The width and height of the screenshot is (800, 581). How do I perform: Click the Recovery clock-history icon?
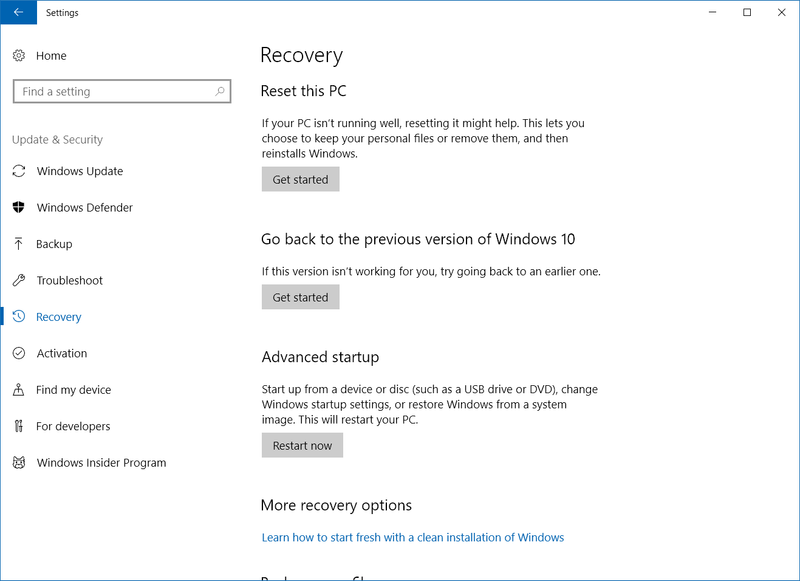(19, 316)
